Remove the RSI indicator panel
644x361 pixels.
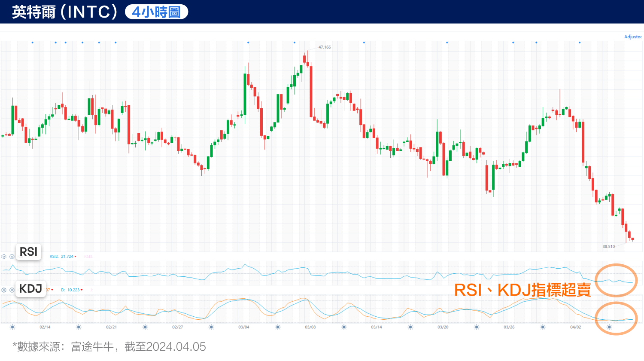[12, 257]
